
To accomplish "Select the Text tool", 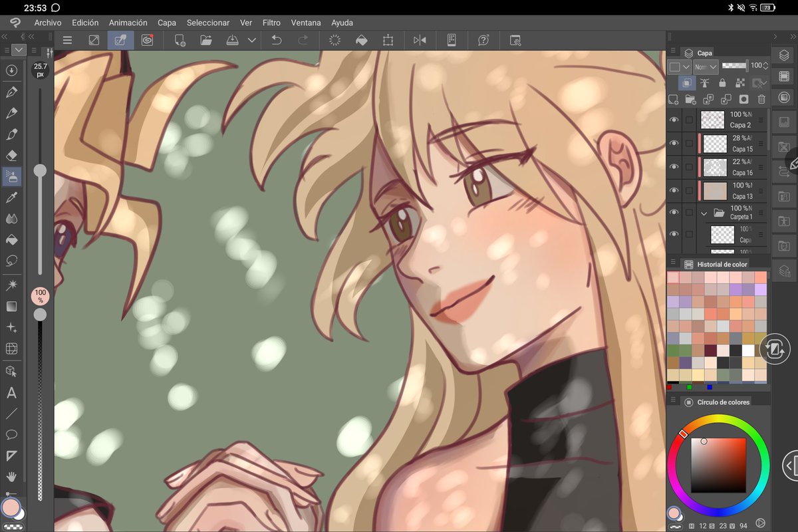I will (11, 392).
